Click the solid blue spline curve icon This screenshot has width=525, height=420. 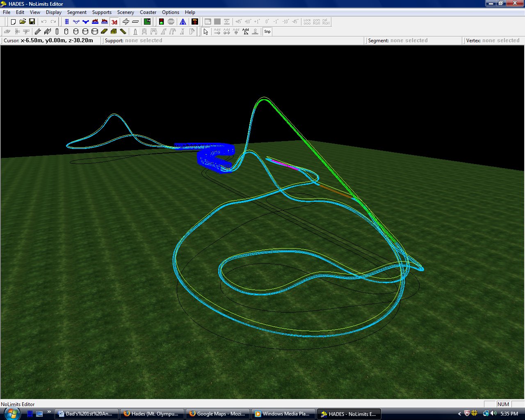(x=86, y=22)
